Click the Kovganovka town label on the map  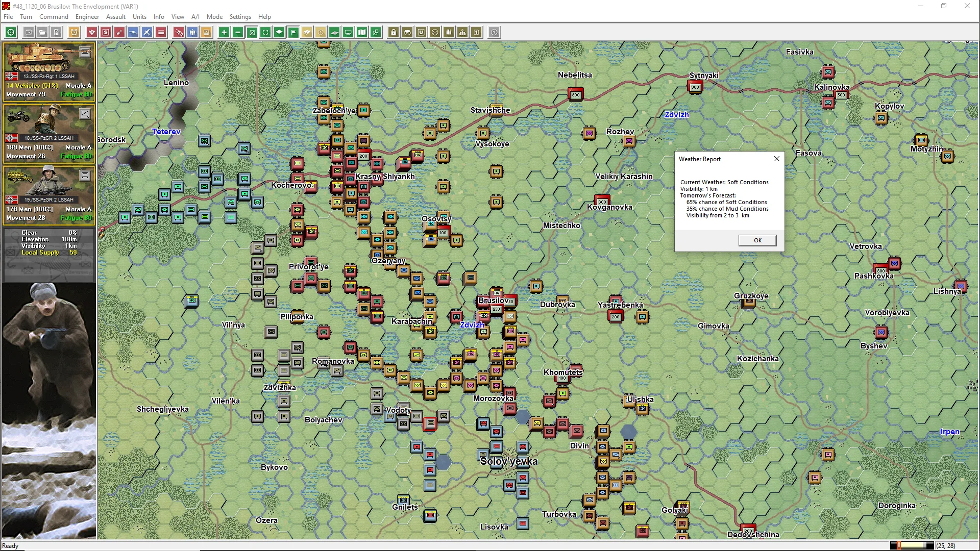point(609,207)
